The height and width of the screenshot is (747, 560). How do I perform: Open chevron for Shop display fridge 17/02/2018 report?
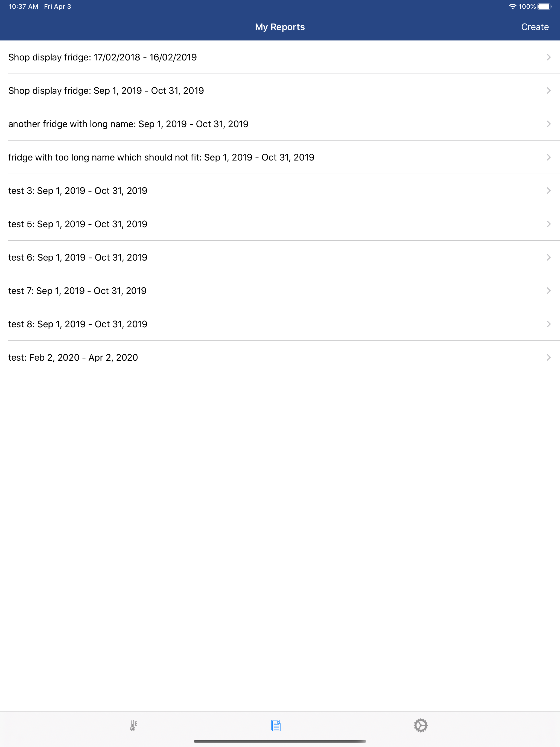549,57
